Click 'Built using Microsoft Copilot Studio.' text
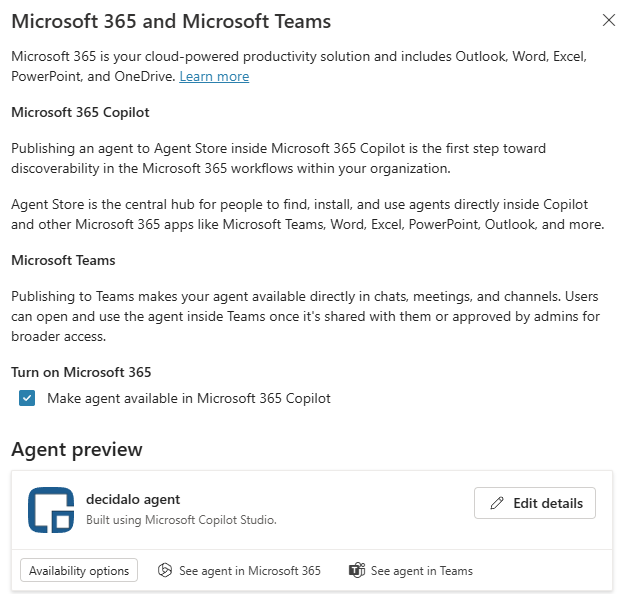 (x=181, y=520)
